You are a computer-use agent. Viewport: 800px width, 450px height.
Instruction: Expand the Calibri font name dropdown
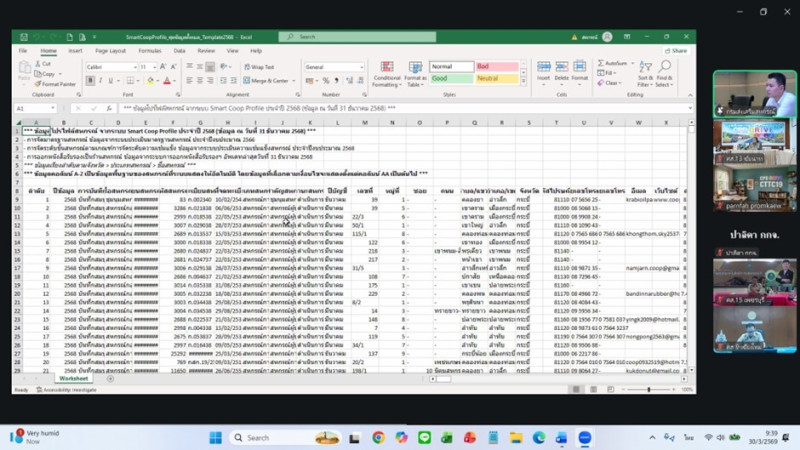click(x=134, y=67)
